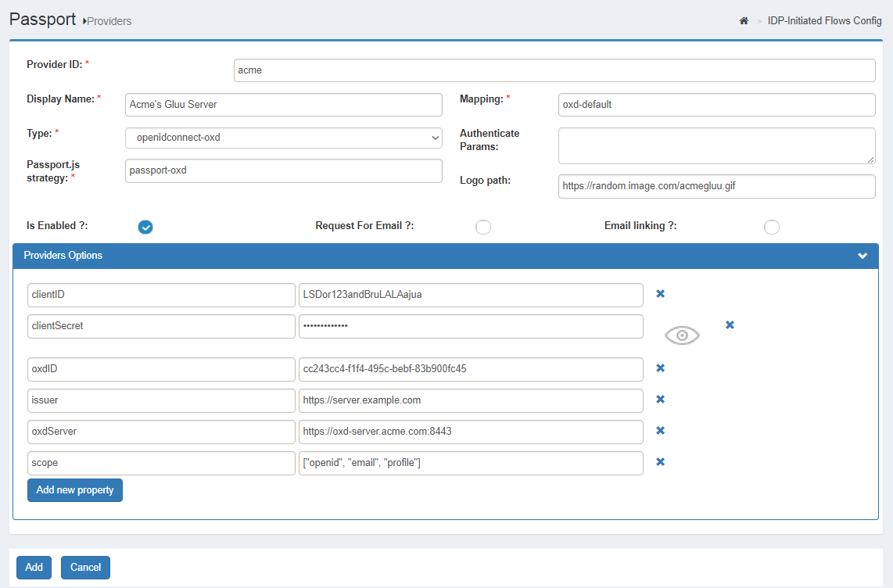
Task: Remove the oxdID property row
Action: (660, 367)
